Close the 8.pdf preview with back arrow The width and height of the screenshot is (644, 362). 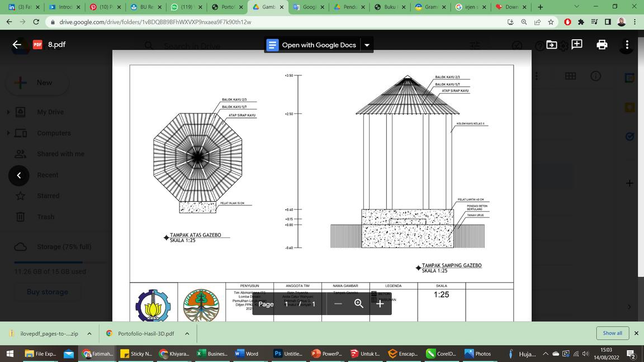coord(17,44)
